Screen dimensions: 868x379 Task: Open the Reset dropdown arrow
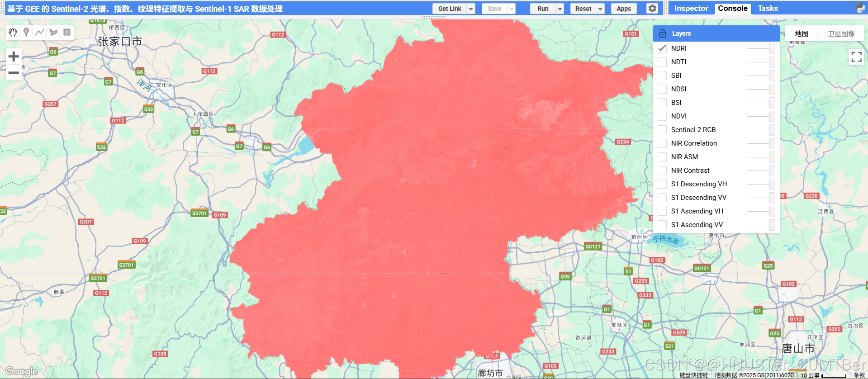click(x=600, y=9)
